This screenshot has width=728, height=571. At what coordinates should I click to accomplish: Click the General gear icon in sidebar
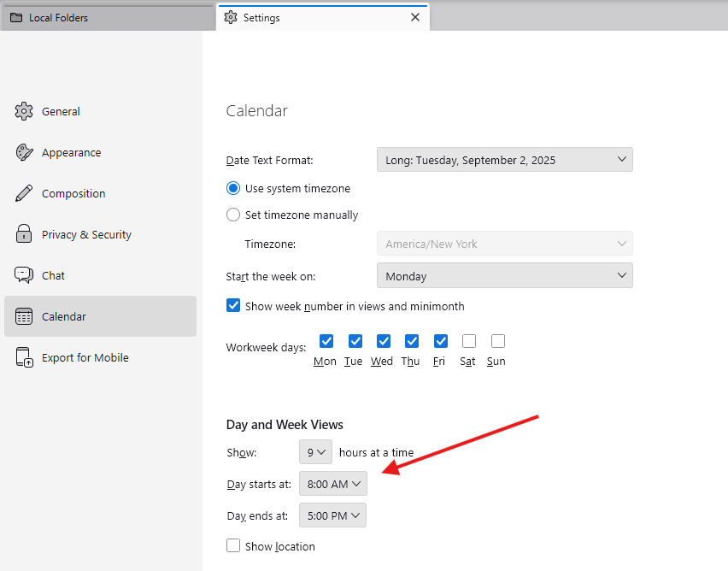click(24, 111)
